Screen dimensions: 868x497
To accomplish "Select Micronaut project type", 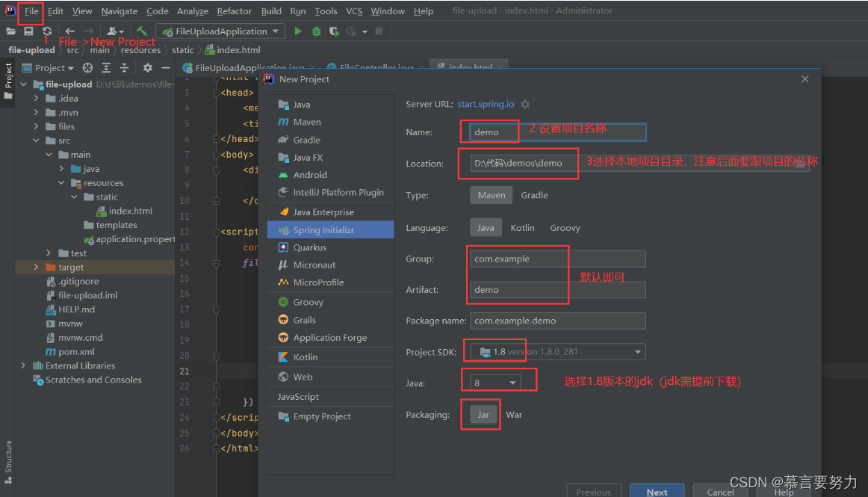I will point(330,265).
